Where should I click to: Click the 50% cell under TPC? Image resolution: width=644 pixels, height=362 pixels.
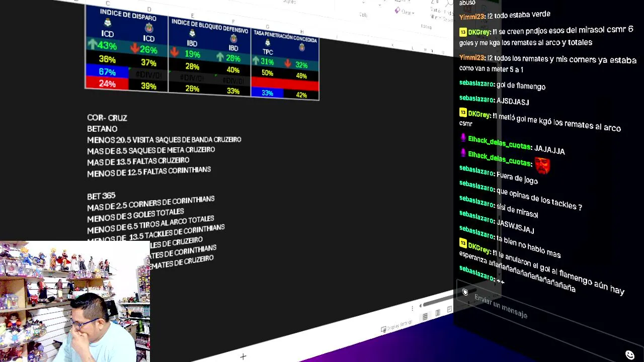[x=267, y=73]
